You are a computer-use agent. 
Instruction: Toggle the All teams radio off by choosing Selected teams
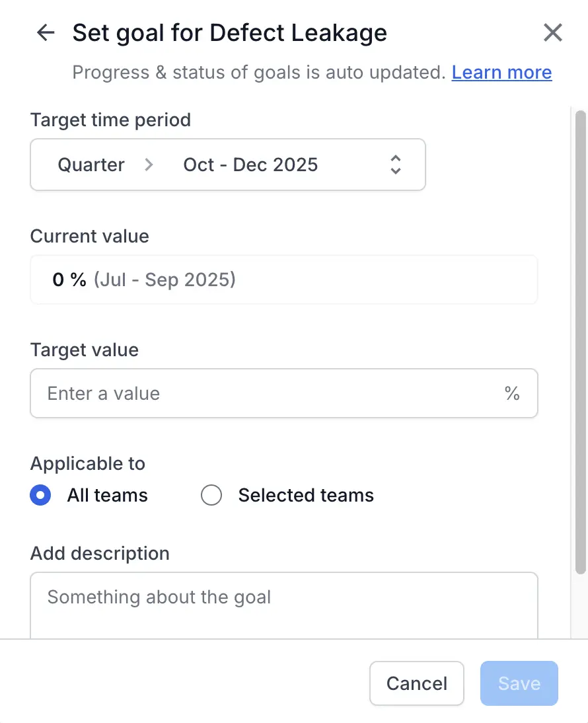point(211,494)
